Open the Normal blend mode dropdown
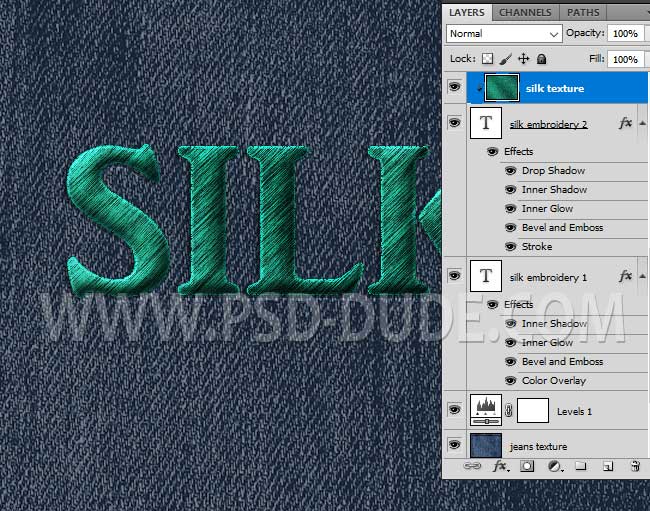 (504, 34)
